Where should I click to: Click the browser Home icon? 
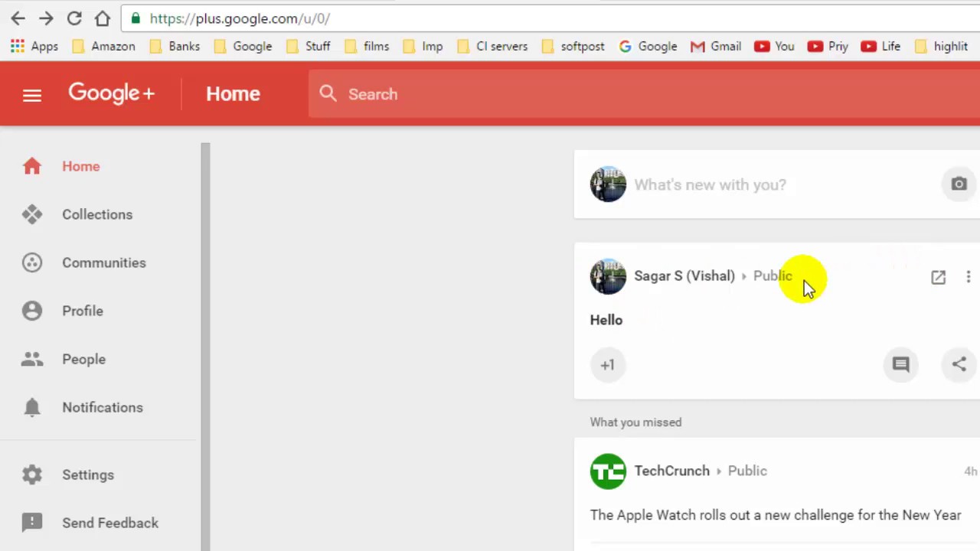tap(102, 18)
